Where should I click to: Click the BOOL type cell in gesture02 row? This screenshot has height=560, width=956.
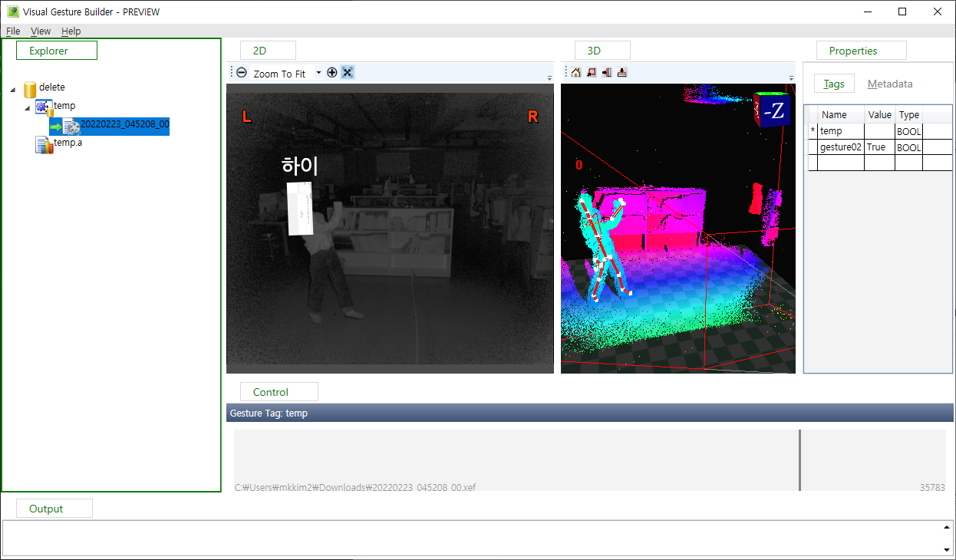[908, 147]
